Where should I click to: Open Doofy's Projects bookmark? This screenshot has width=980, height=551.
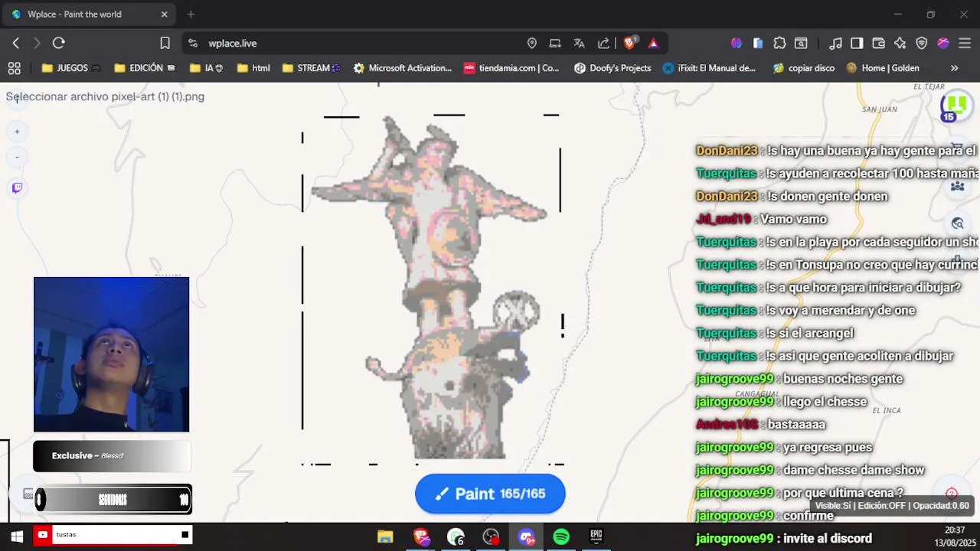pyautogui.click(x=612, y=68)
